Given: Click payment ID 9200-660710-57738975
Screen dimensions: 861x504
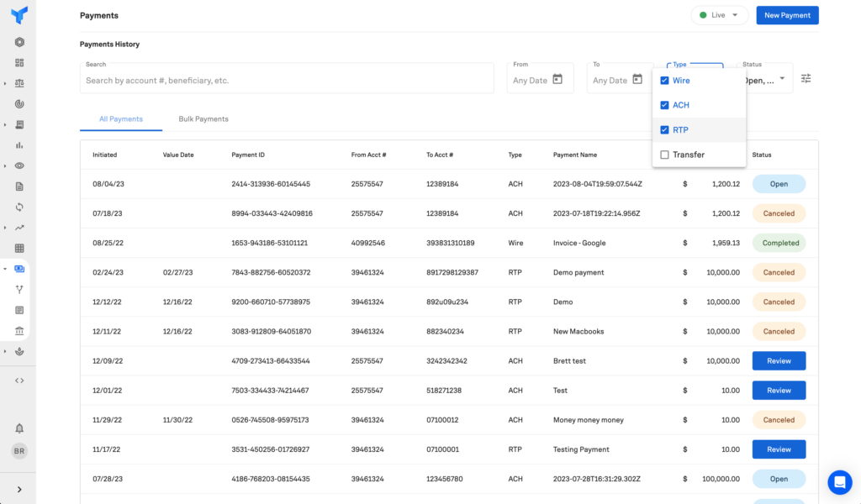Looking at the screenshot, I should (x=271, y=302).
